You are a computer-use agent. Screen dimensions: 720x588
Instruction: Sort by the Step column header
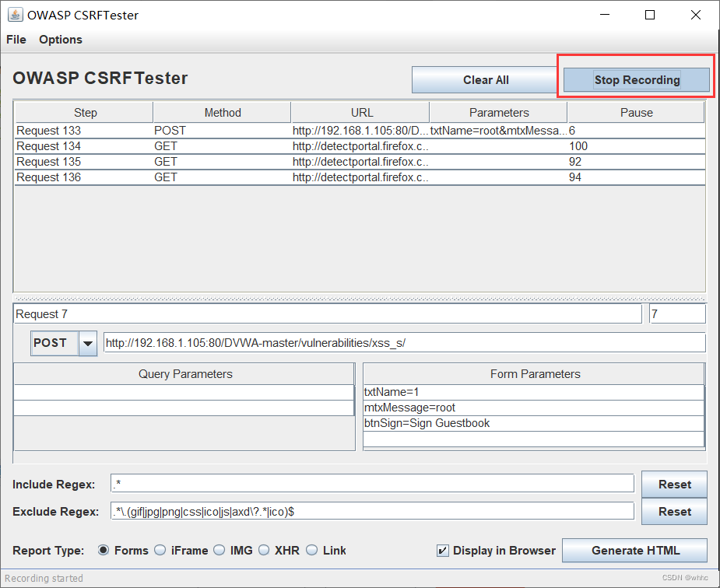(85, 112)
